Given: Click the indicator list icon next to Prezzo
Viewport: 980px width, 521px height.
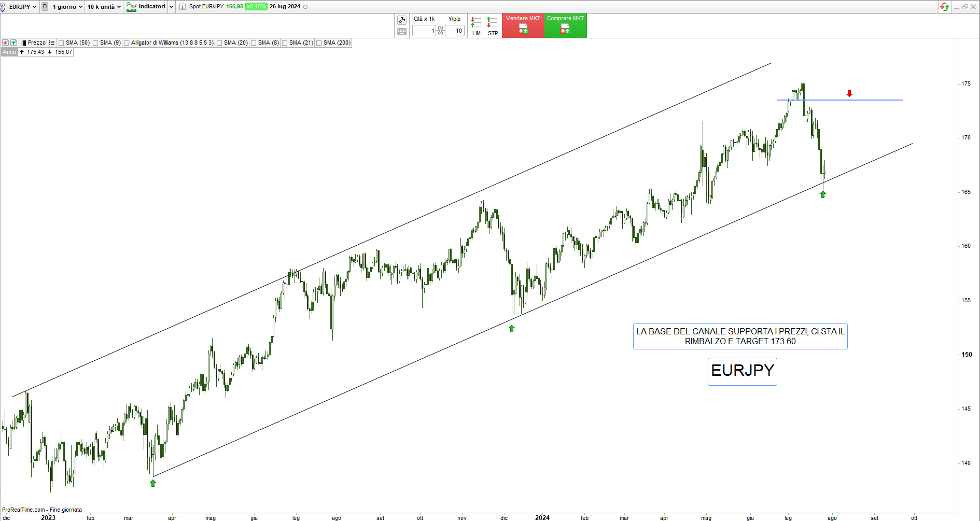Looking at the screenshot, I should (x=52, y=43).
